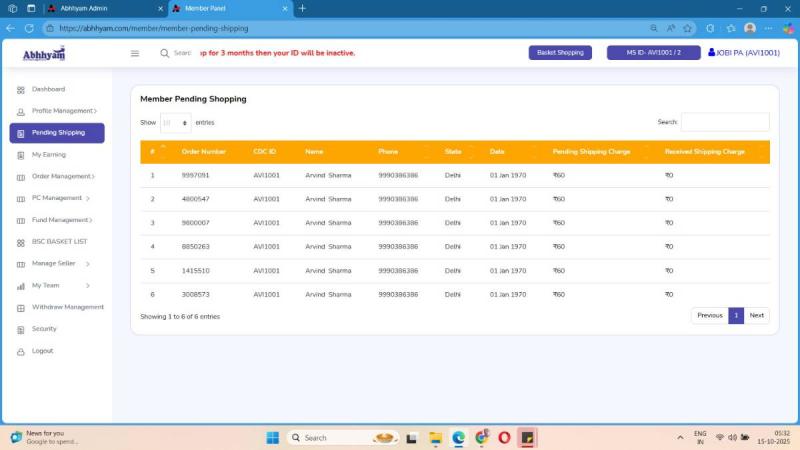Viewport: 800px width, 450px height.
Task: Click the hamburger menu icon in header
Action: [135, 53]
